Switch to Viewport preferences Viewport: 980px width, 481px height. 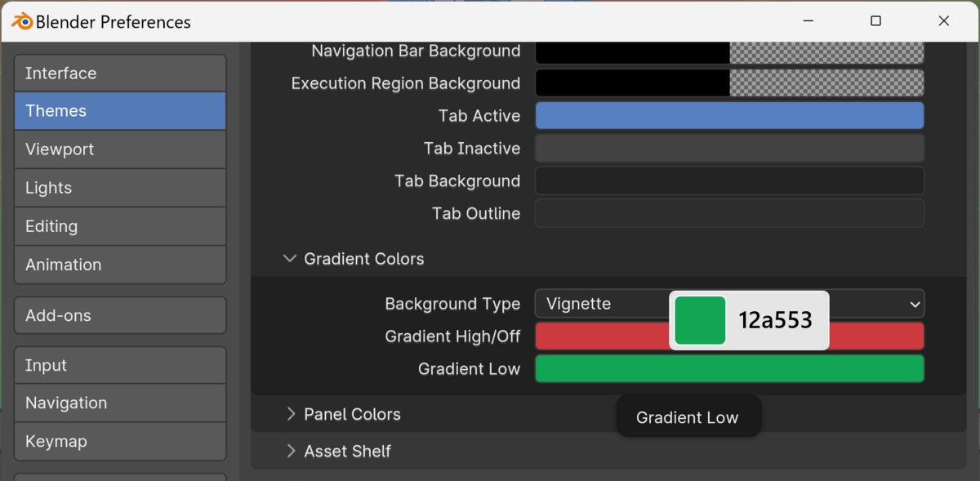coord(120,149)
